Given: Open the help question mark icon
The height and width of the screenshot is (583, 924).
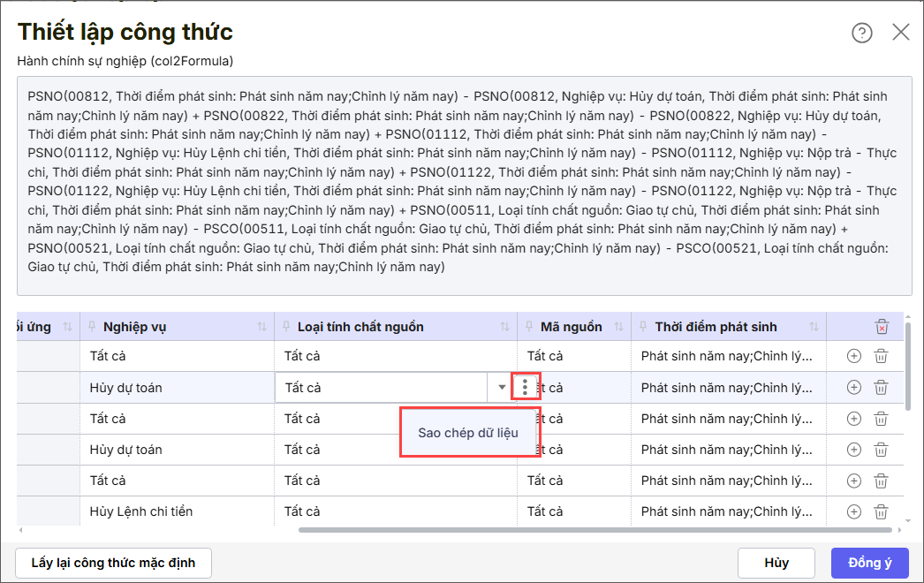Looking at the screenshot, I should [861, 33].
